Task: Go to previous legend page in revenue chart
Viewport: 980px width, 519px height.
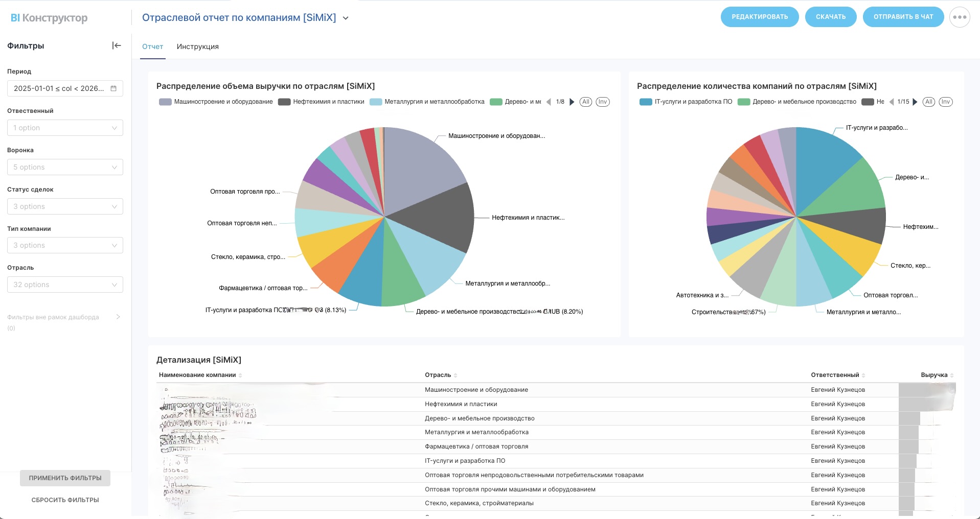Action: (549, 102)
